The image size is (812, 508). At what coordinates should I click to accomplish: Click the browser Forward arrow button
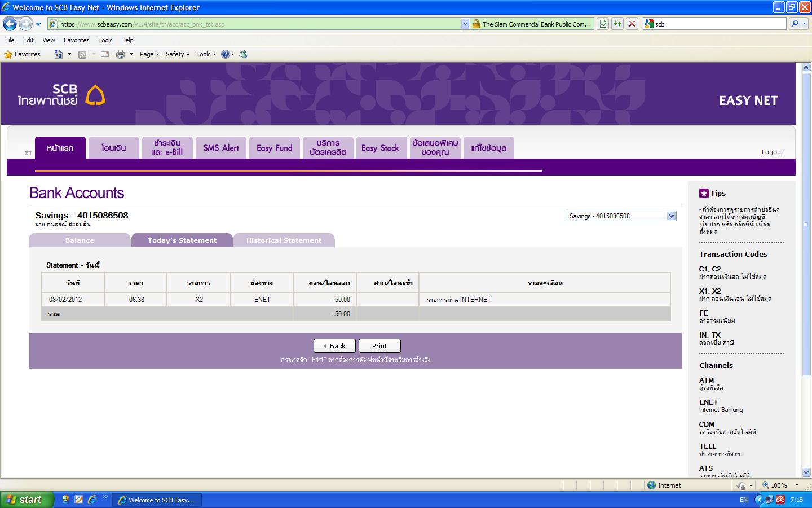25,24
